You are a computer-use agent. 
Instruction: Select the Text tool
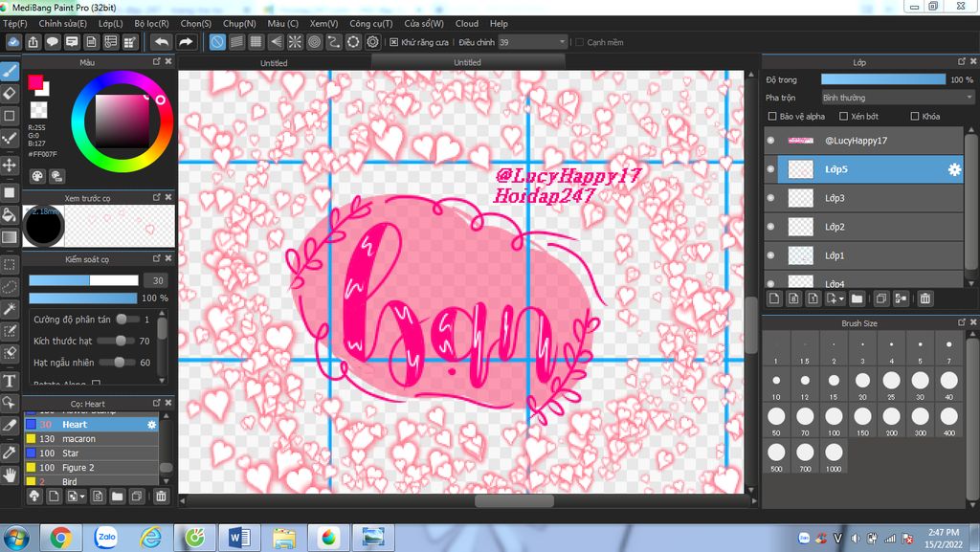(x=11, y=381)
